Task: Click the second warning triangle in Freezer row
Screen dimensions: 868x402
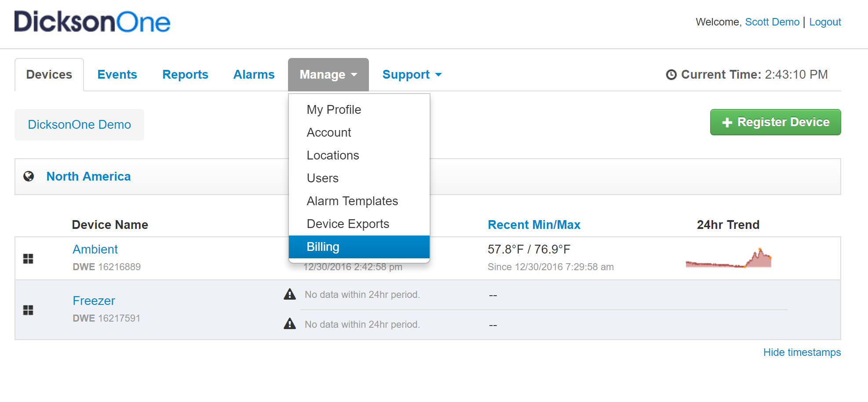Action: point(290,324)
